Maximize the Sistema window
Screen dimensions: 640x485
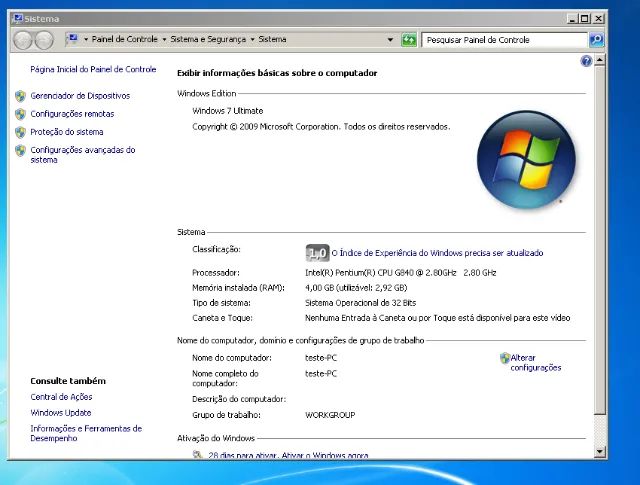(x=585, y=19)
